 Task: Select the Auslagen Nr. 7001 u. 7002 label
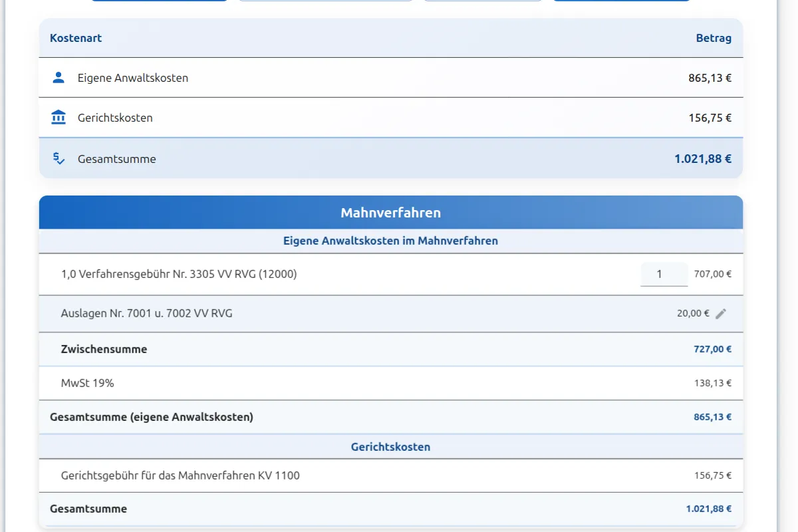point(147,313)
